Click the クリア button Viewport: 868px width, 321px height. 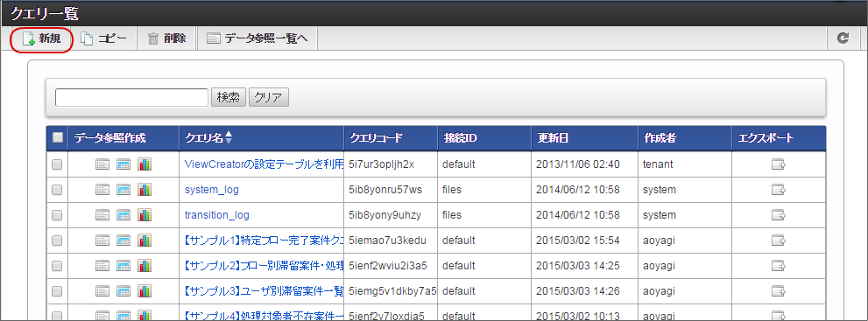269,97
